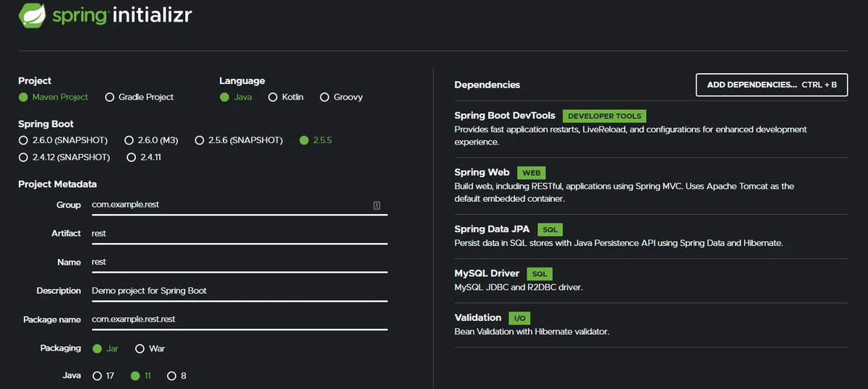Viewport: 868px width, 389px height.
Task: Click the icon inside the Group field
Action: click(x=376, y=205)
